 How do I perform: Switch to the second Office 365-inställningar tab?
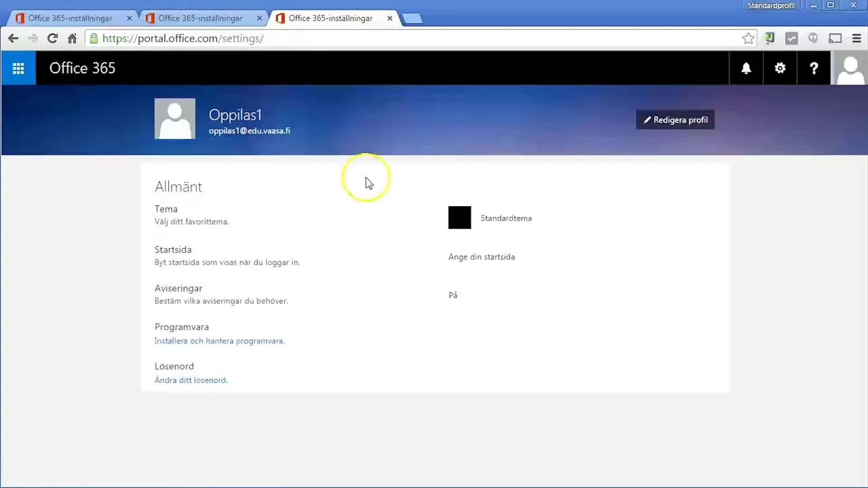coord(200,18)
